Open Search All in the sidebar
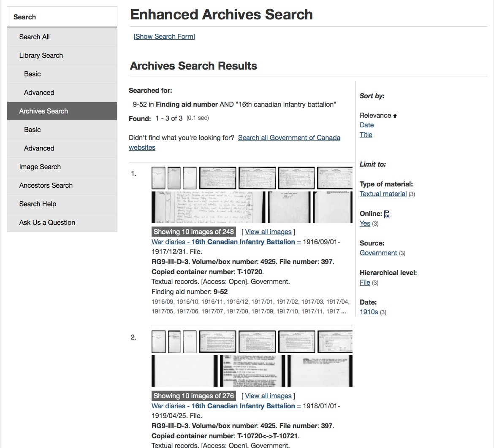 (x=34, y=37)
